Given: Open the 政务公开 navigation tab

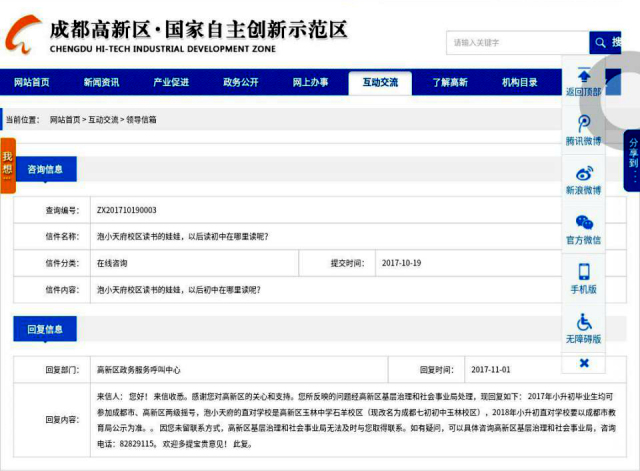Looking at the screenshot, I should [x=241, y=82].
